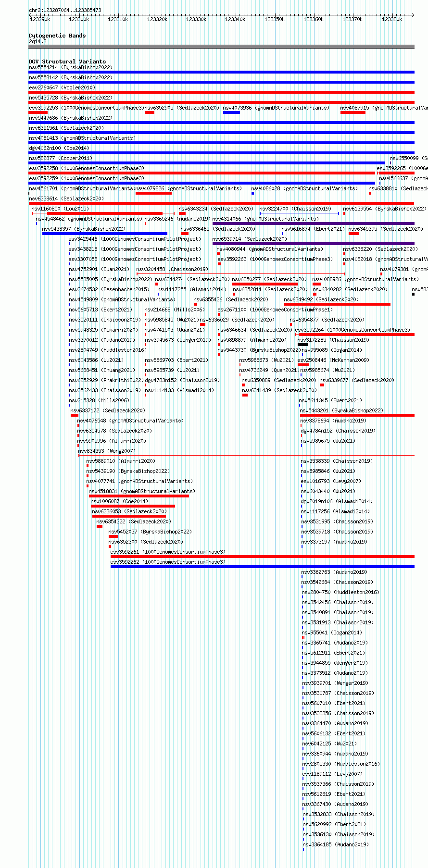
Task: Click nsv3364185 (Audano2019) label
Action: pos(336,845)
